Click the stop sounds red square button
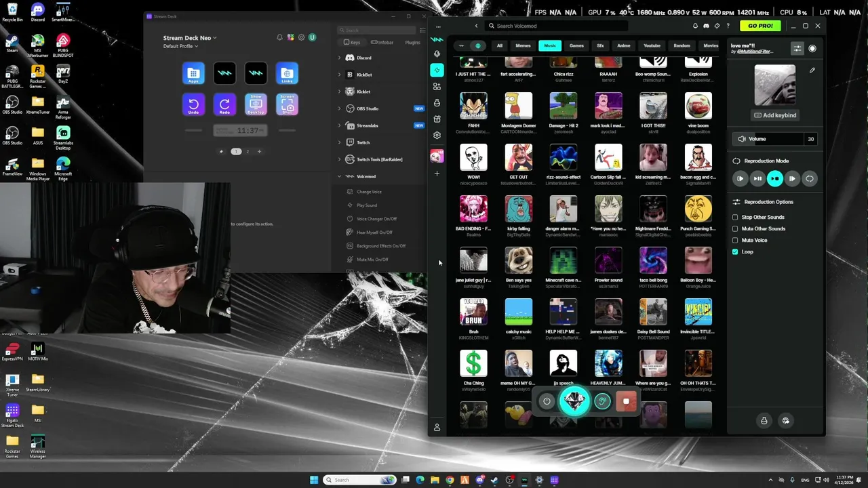Viewport: 868px width, 488px height. (x=626, y=401)
